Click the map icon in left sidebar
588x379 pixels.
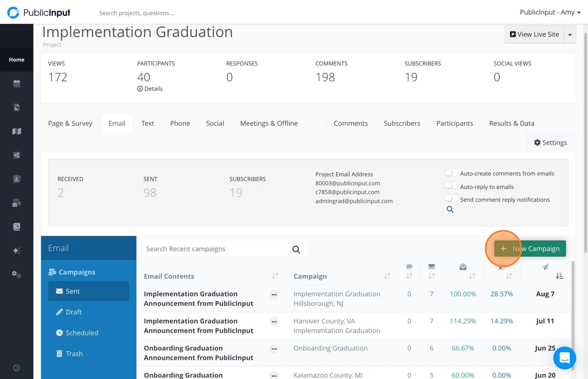tap(17, 131)
